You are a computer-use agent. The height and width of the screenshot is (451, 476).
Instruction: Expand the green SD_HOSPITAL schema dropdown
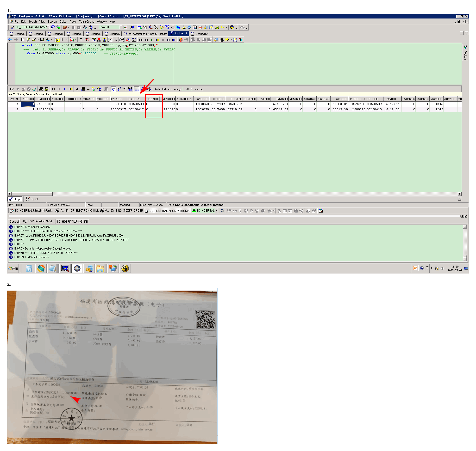216,211
